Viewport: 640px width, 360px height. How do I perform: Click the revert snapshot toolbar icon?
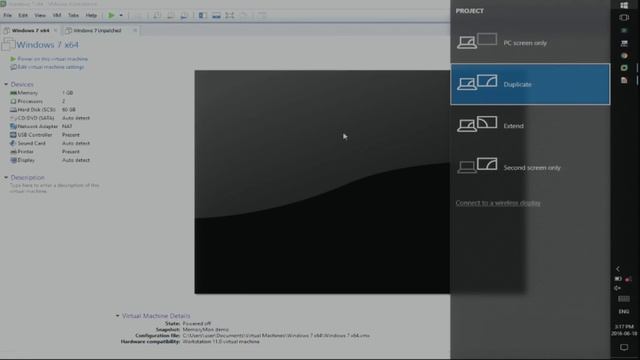click(171, 16)
